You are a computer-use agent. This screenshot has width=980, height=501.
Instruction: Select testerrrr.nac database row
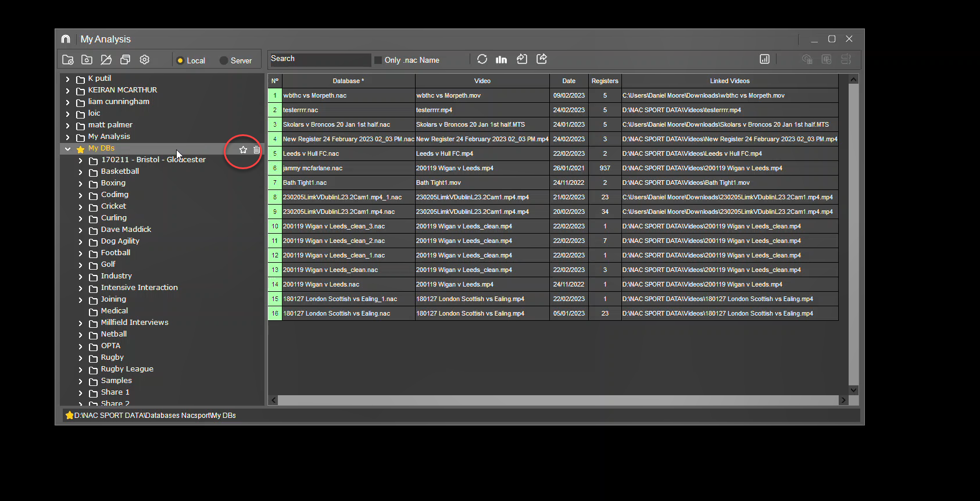point(348,110)
